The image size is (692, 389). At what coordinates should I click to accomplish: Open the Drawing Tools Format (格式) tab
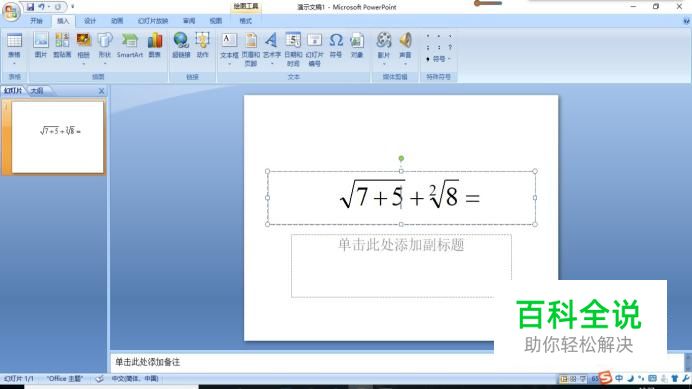pos(245,21)
